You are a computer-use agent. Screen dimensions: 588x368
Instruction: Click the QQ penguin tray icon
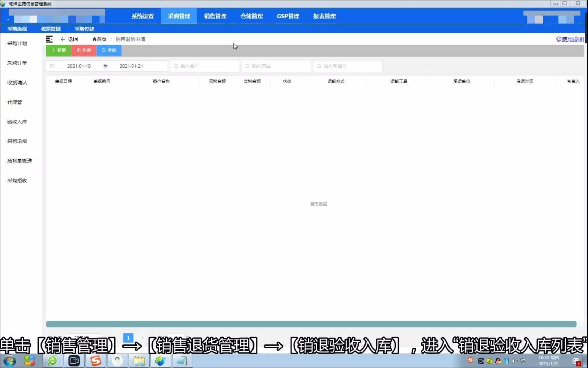click(x=498, y=361)
